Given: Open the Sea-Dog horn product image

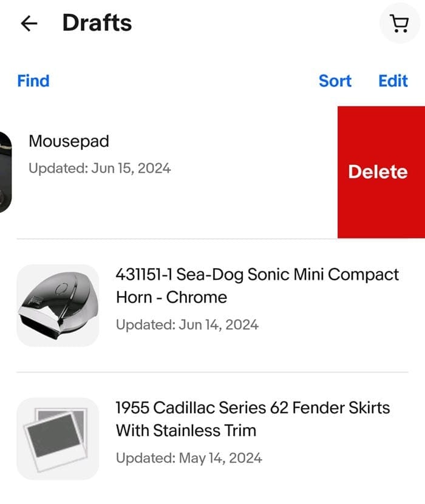Looking at the screenshot, I should click(58, 305).
